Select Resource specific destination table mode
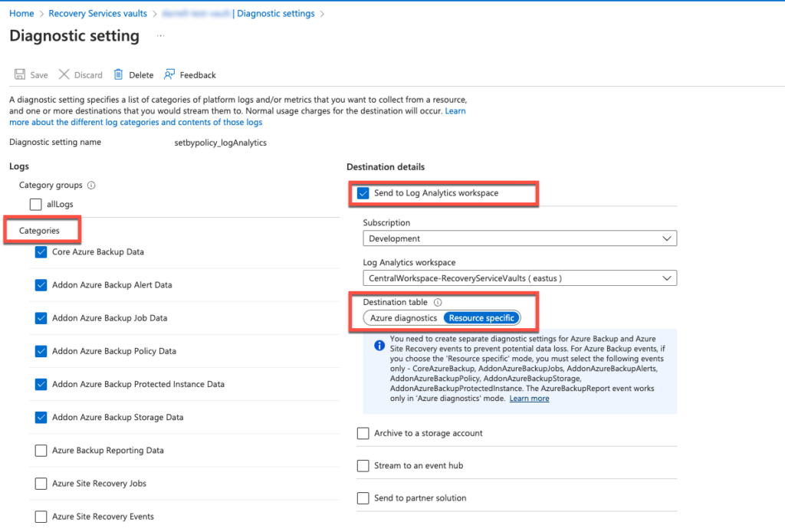The image size is (785, 532). pos(481,317)
